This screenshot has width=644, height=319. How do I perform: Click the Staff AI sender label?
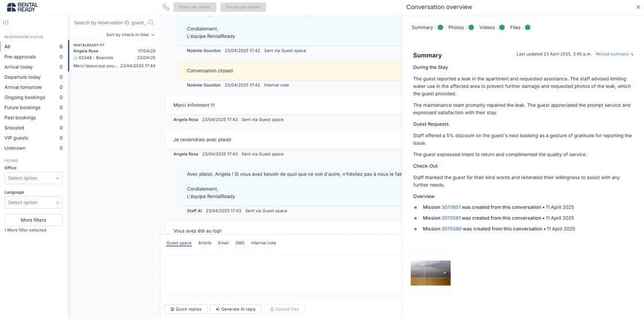point(194,210)
